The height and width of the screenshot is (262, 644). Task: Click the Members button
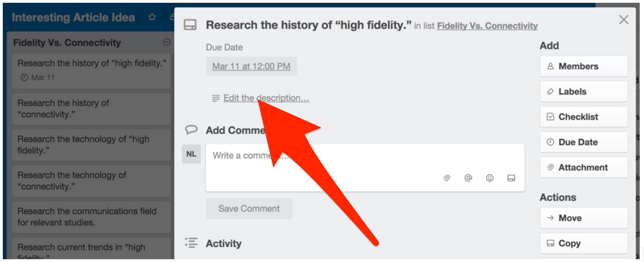pos(583,66)
